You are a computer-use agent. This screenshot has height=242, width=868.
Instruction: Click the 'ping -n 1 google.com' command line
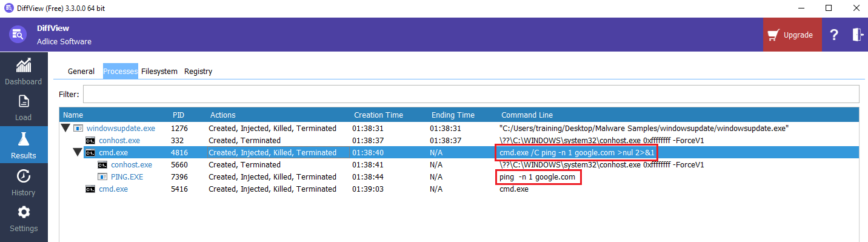pyautogui.click(x=537, y=176)
